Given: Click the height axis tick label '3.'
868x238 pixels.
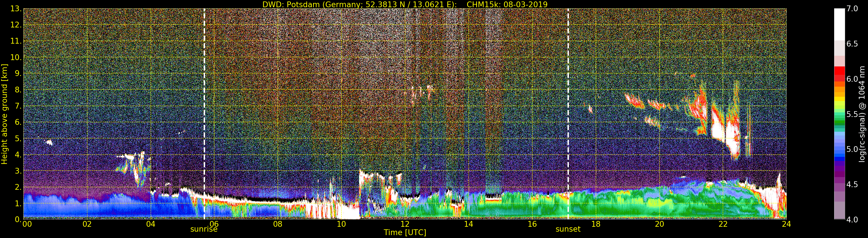Looking at the screenshot, I should click(18, 171).
